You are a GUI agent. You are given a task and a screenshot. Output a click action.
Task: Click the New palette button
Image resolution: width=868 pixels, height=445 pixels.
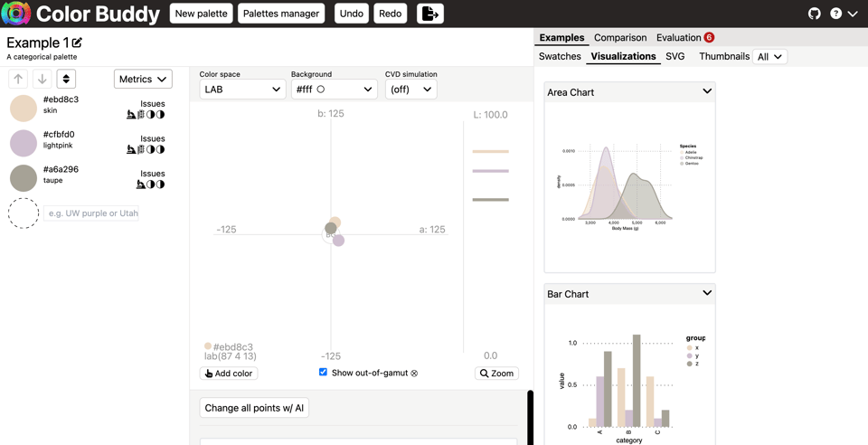(x=201, y=14)
